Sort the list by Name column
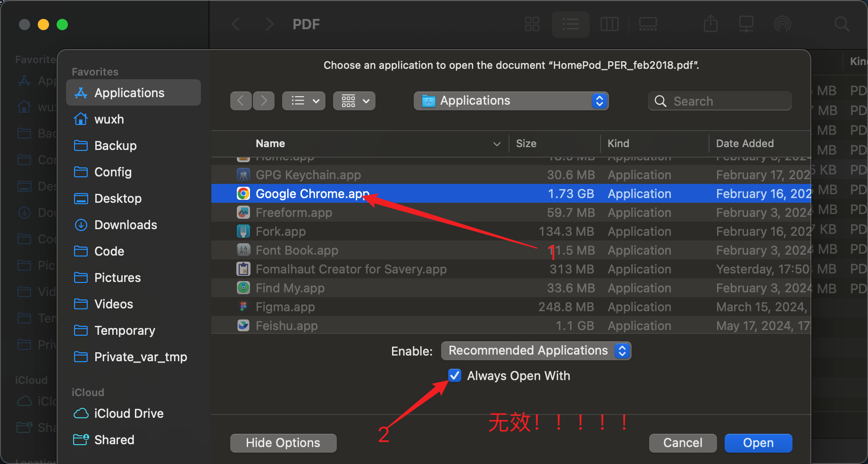The image size is (868, 464). [270, 143]
